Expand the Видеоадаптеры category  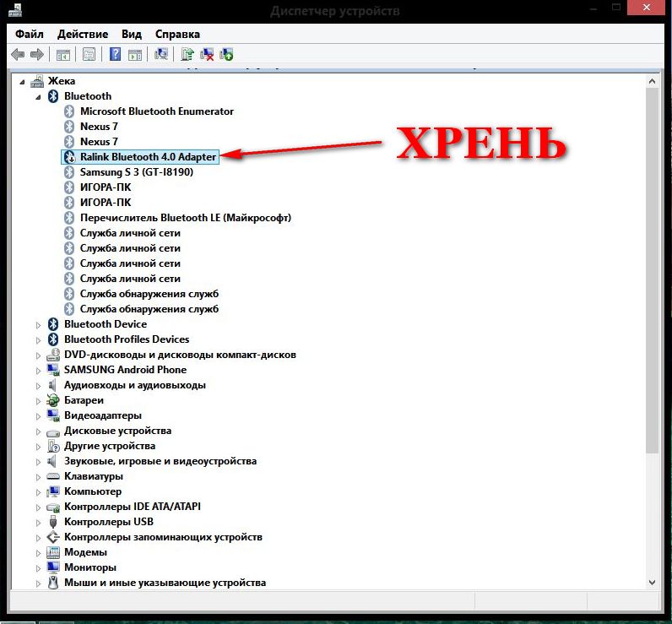tap(38, 416)
